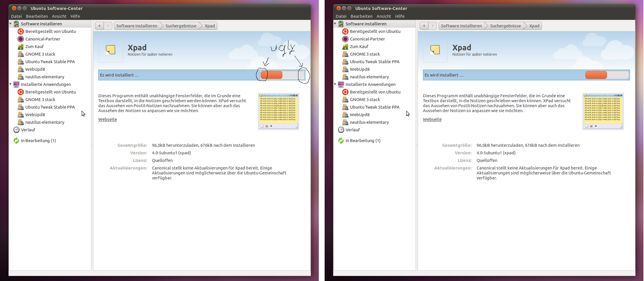Select 'Zum Kauf' label in left window sidebar

point(34,47)
